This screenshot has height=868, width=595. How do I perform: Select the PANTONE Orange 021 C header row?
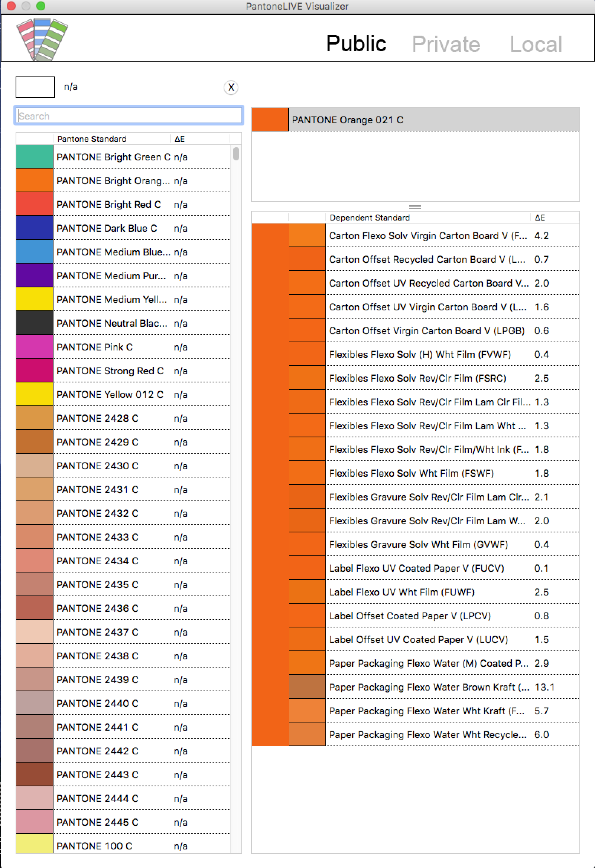[x=415, y=120]
